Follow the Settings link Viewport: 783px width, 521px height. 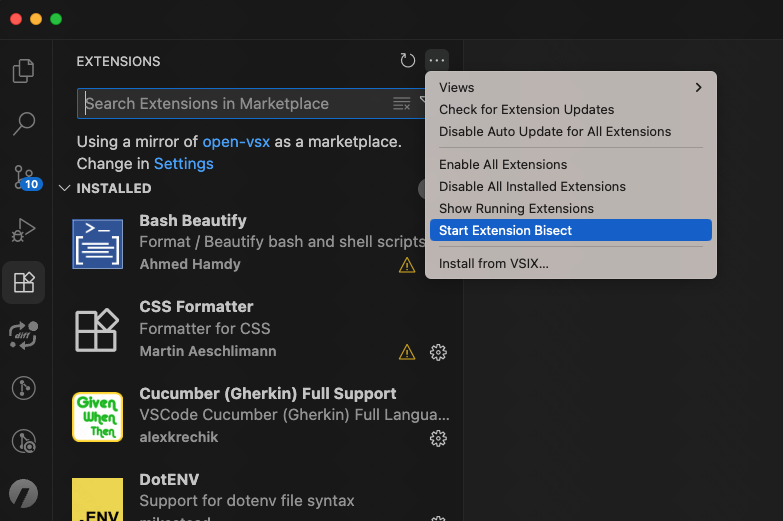pos(183,163)
